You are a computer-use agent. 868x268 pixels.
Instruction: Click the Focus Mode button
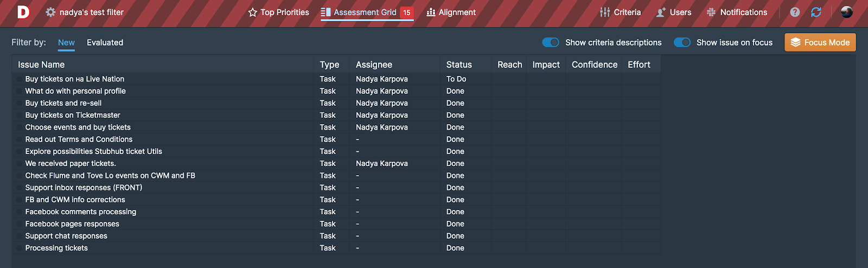tap(820, 42)
